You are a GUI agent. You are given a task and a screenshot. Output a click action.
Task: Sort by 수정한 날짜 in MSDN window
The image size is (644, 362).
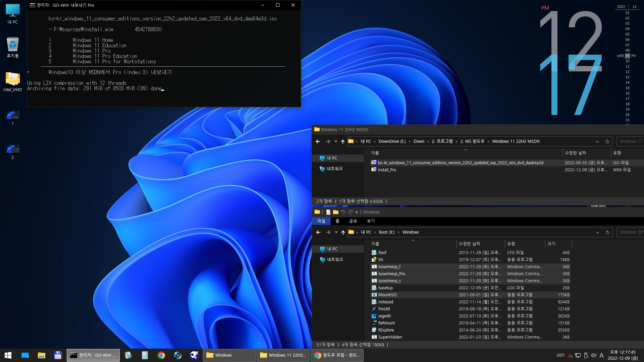pos(576,153)
